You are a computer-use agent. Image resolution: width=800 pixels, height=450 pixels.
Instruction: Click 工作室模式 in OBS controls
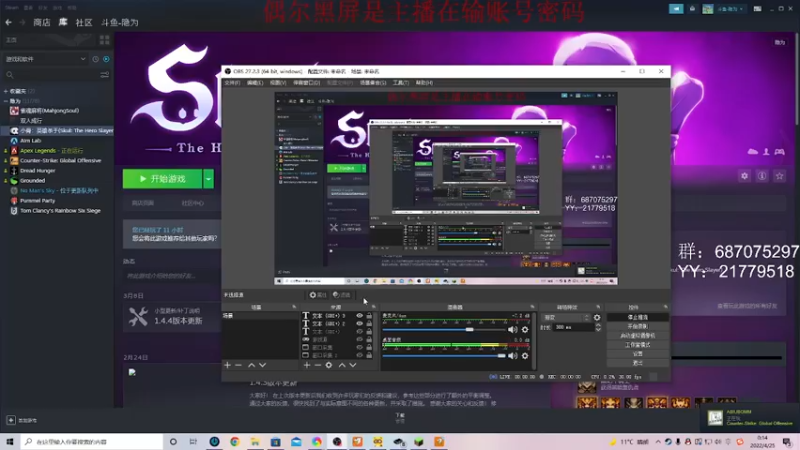[x=638, y=345]
